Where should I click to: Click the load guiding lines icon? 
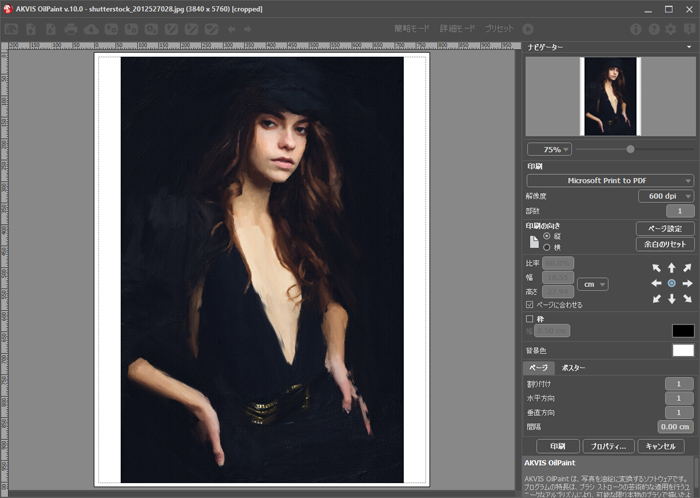171,29
